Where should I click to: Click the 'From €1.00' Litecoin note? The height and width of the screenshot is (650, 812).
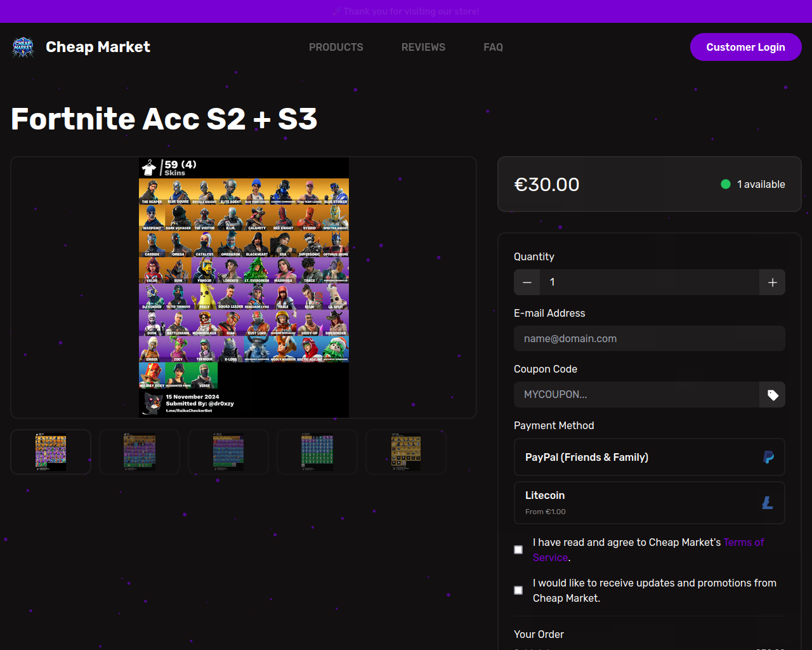coord(546,512)
